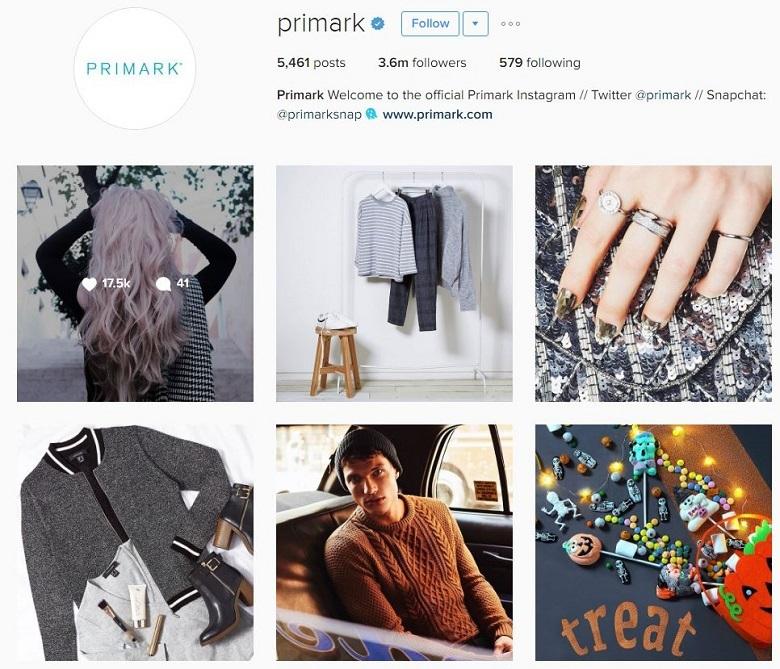Click the Snapchat ghost emoji in the bio

pos(371,114)
